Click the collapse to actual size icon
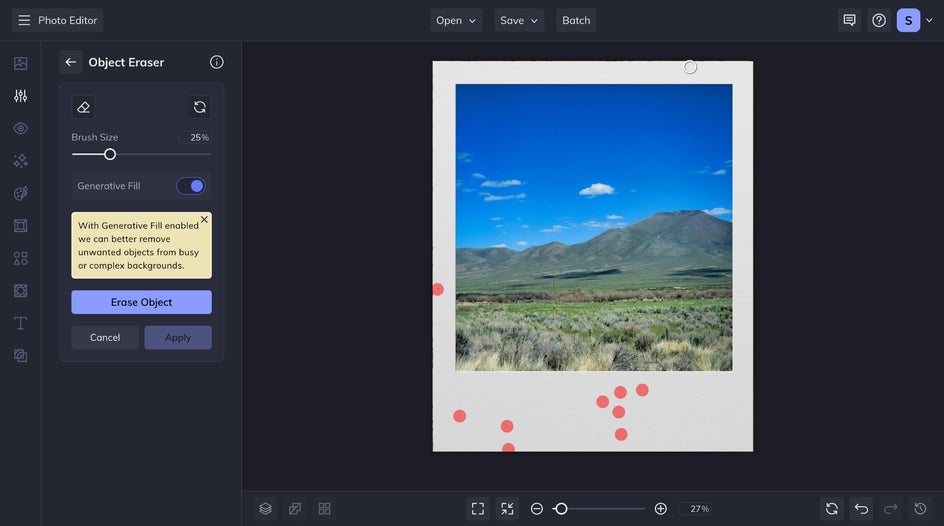The height and width of the screenshot is (526, 944). pyautogui.click(x=508, y=509)
